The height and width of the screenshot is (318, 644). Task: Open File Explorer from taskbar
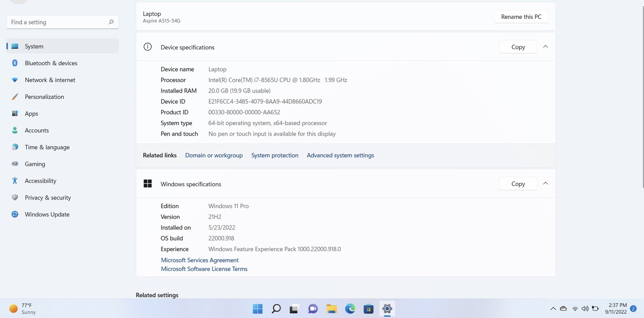332,309
